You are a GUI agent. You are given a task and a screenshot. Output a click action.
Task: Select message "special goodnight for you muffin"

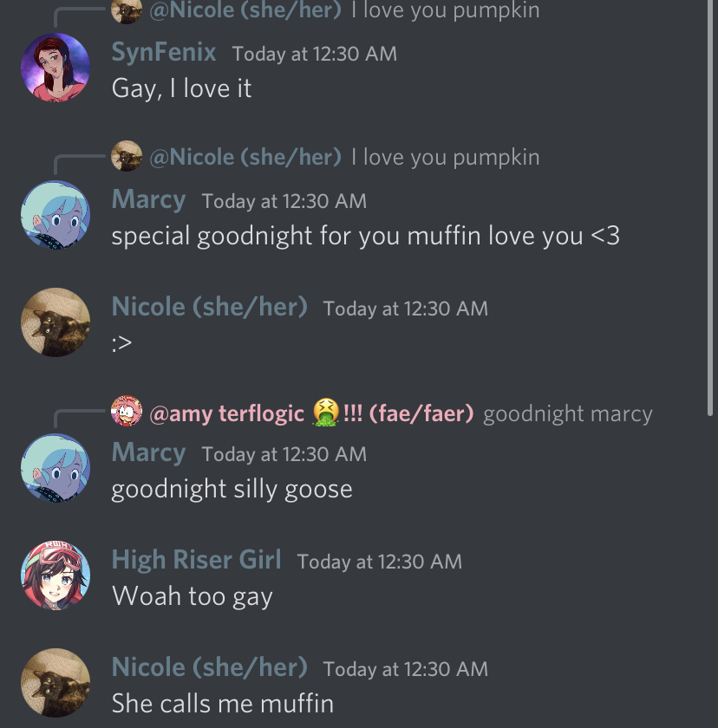[365, 236]
